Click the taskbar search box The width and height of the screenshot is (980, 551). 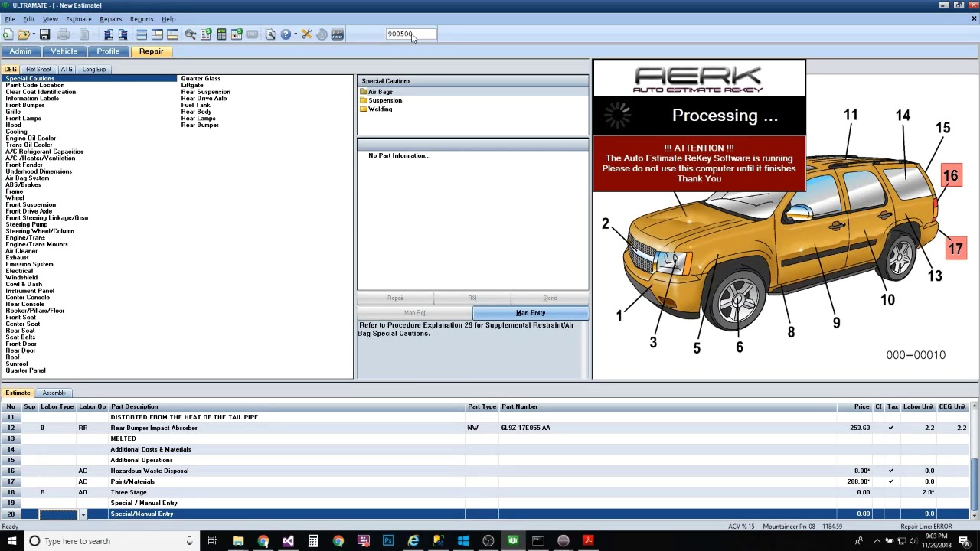tap(111, 541)
